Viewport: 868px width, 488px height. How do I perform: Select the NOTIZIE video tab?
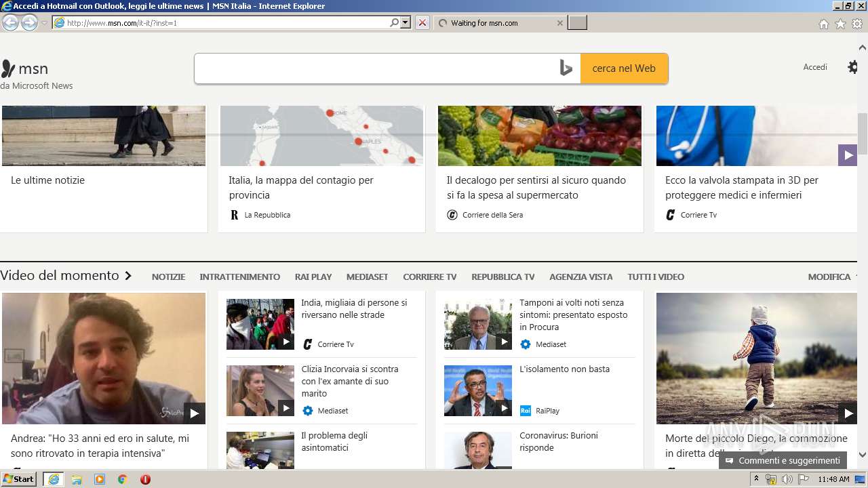pos(168,277)
